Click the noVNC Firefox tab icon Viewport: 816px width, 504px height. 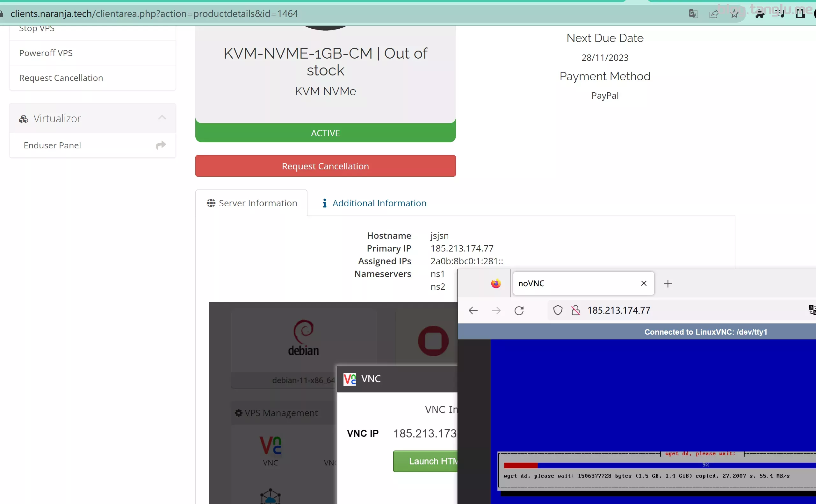[x=495, y=283]
